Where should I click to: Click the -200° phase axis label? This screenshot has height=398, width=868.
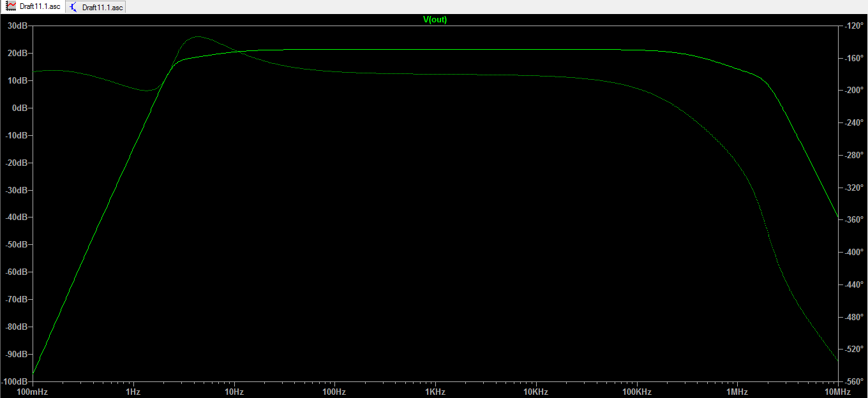pos(853,91)
